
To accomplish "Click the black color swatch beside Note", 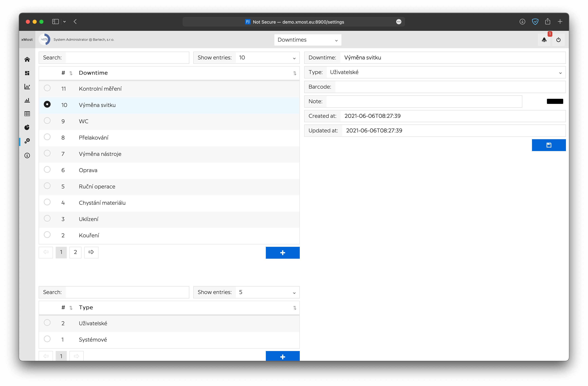I will tap(555, 101).
